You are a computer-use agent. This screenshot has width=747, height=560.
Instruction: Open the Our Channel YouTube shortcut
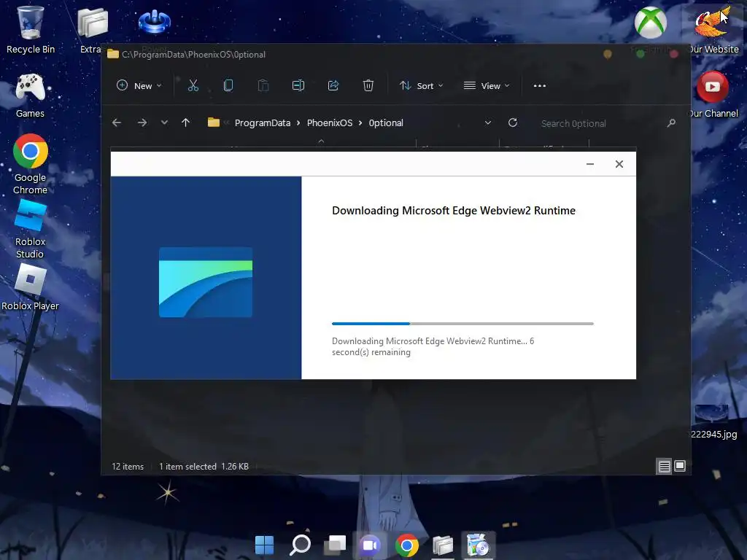[x=713, y=95]
